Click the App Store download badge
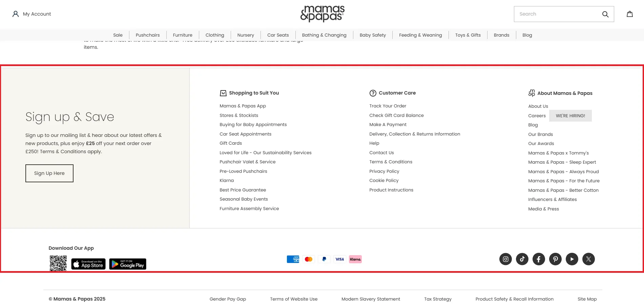The height and width of the screenshot is (307, 644). (88, 264)
